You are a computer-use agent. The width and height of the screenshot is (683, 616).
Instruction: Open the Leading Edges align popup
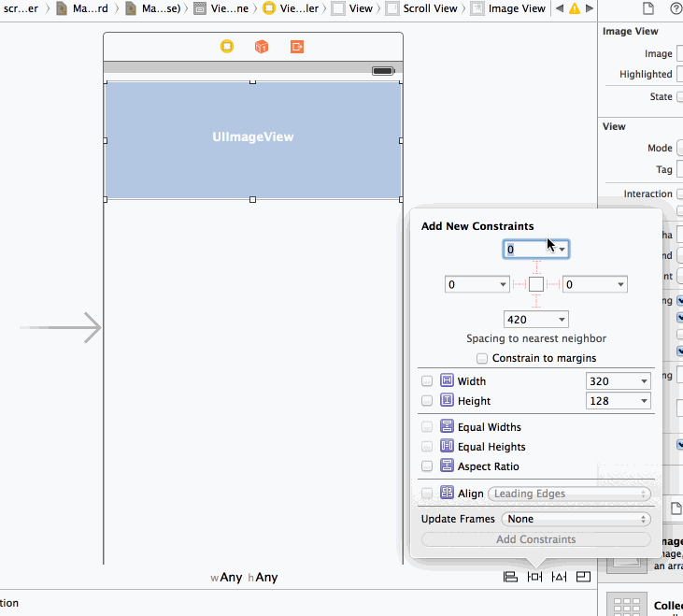coord(569,494)
